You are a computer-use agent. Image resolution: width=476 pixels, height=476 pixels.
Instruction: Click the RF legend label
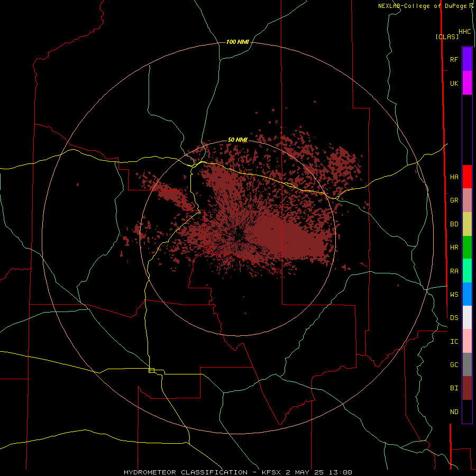454,59
